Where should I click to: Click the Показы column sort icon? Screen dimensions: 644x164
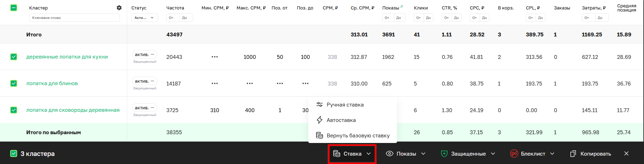tap(402, 7)
